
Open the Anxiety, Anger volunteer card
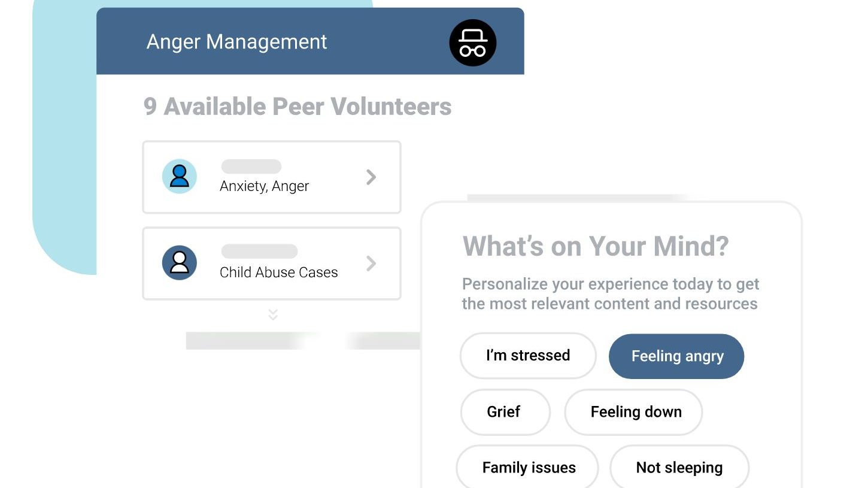pyautogui.click(x=271, y=177)
